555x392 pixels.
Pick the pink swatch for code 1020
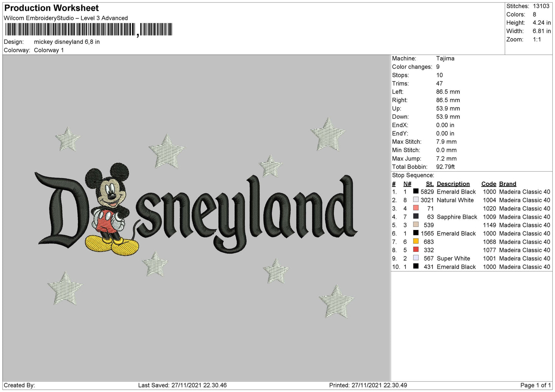click(416, 208)
